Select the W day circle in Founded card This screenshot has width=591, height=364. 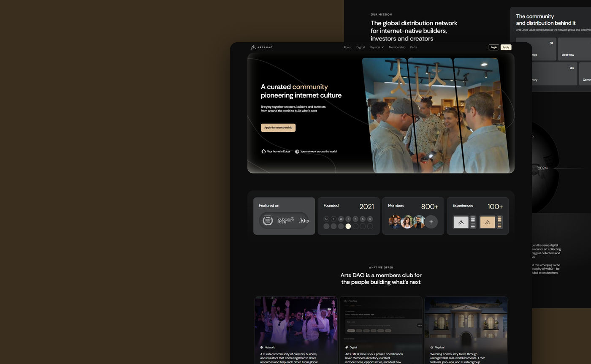(341, 219)
